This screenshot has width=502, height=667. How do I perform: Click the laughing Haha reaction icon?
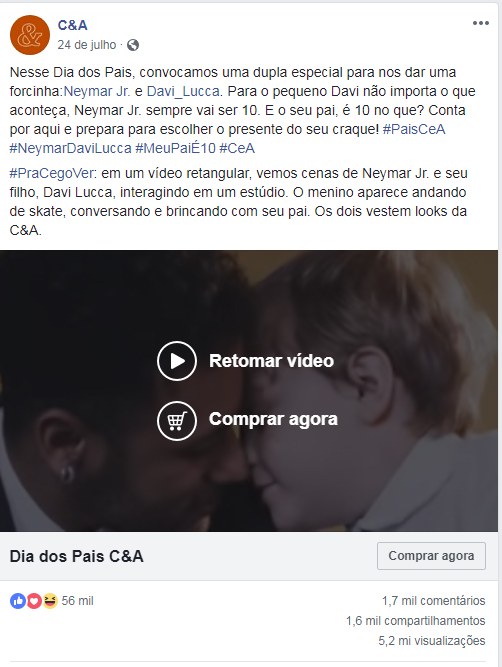(x=50, y=601)
